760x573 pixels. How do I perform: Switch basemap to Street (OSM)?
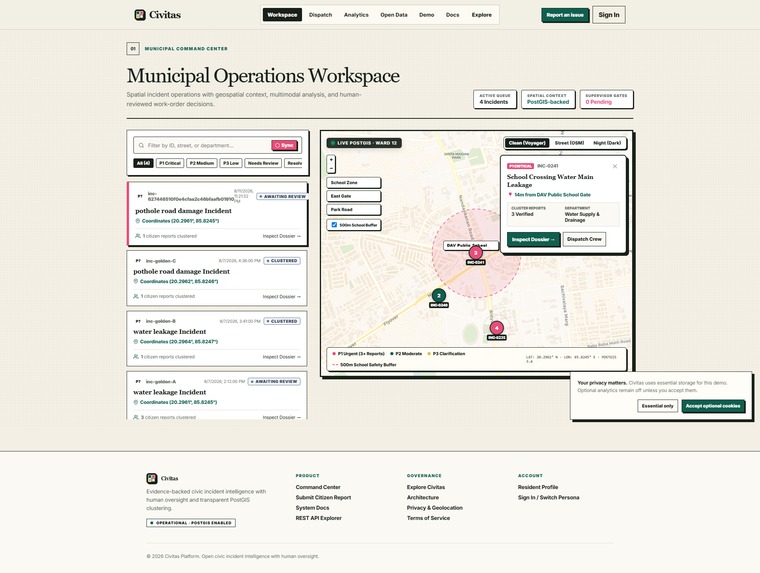click(569, 143)
